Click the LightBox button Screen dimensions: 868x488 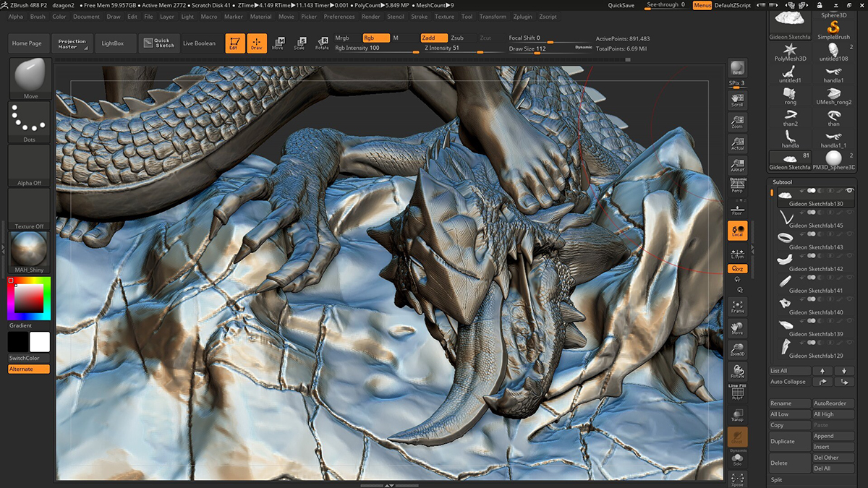(x=113, y=43)
